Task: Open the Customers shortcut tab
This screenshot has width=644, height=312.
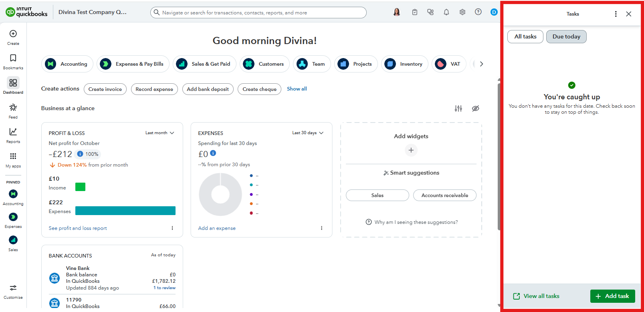Action: coord(264,64)
